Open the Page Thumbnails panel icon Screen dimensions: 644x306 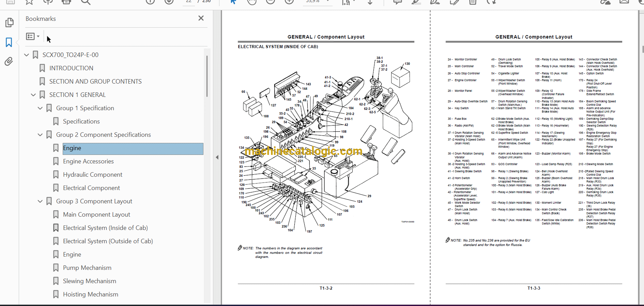coord(9,23)
